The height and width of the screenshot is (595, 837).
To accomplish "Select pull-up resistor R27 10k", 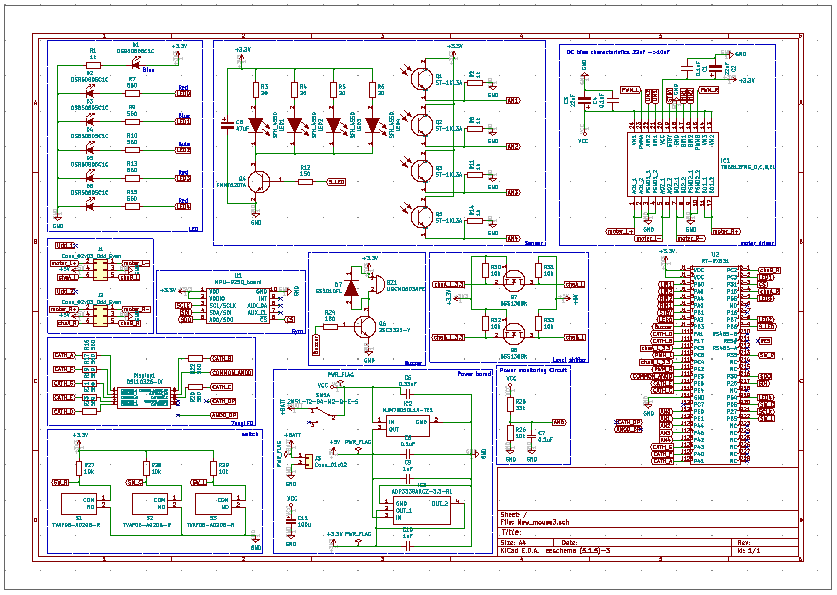I will tap(79, 469).
